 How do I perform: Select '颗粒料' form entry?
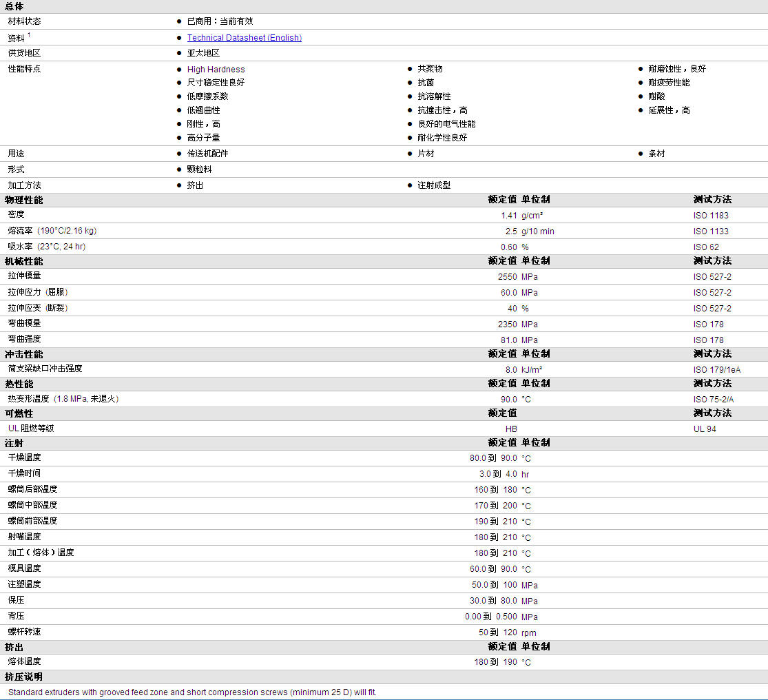199,169
